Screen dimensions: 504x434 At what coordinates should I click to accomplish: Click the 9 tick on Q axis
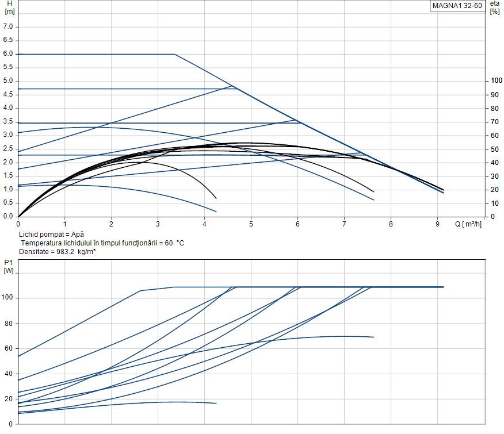pyautogui.click(x=437, y=224)
